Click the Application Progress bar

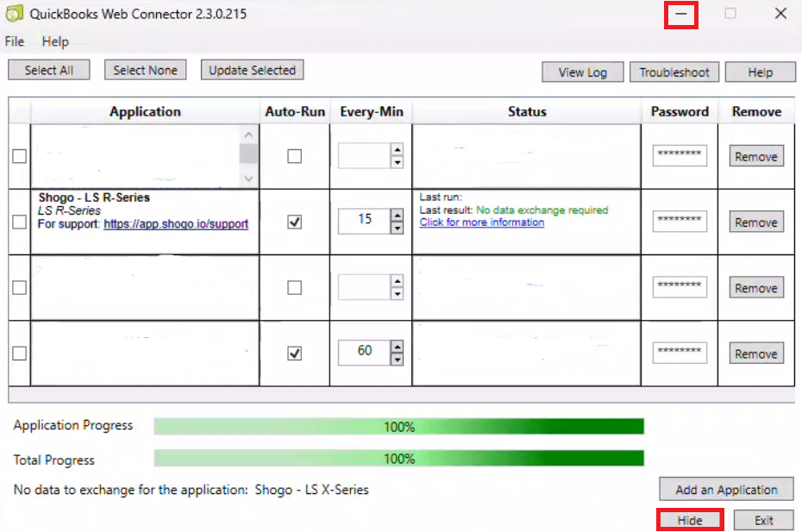(x=399, y=426)
